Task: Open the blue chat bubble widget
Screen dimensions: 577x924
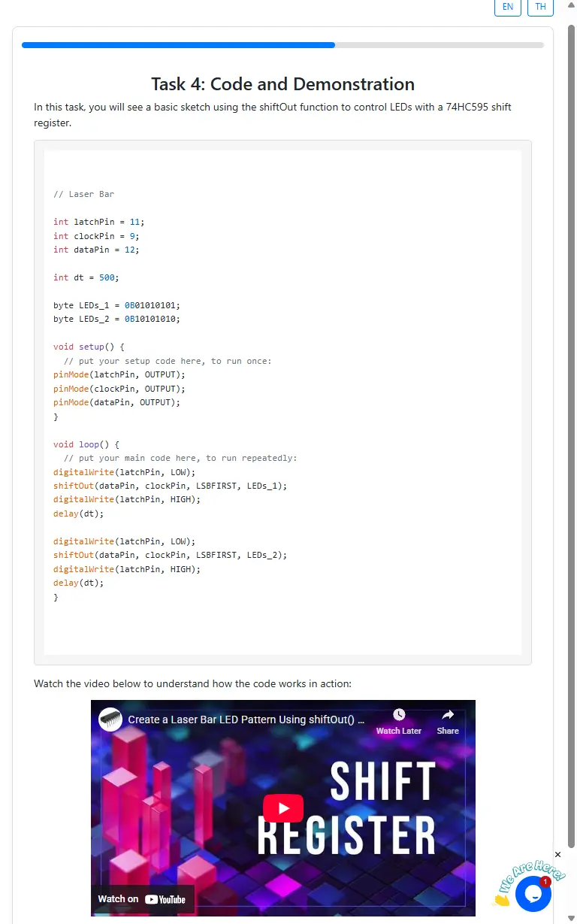Action: (533, 894)
